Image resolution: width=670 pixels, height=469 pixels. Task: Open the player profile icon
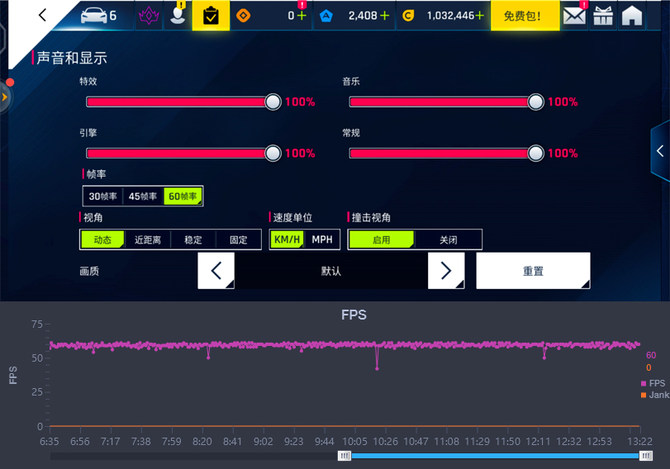[178, 16]
